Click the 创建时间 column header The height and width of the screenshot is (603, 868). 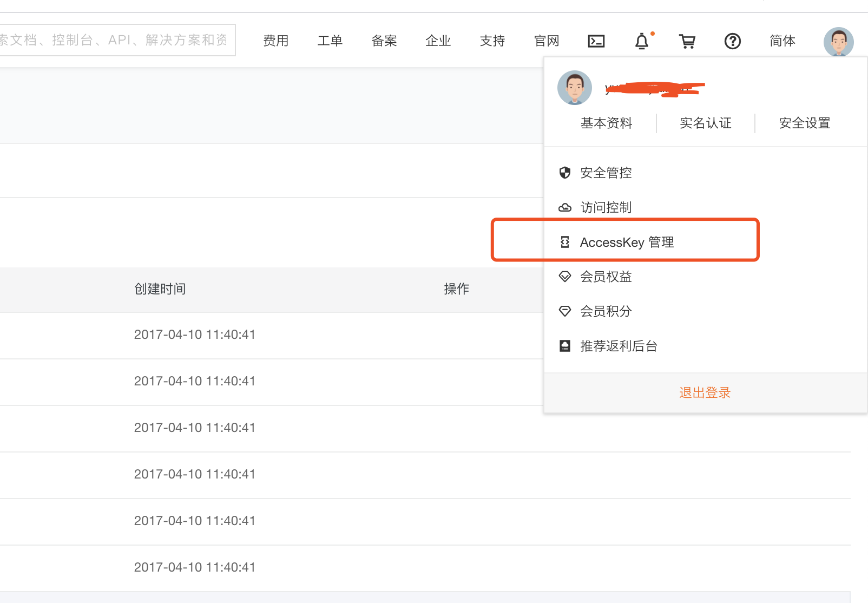160,289
